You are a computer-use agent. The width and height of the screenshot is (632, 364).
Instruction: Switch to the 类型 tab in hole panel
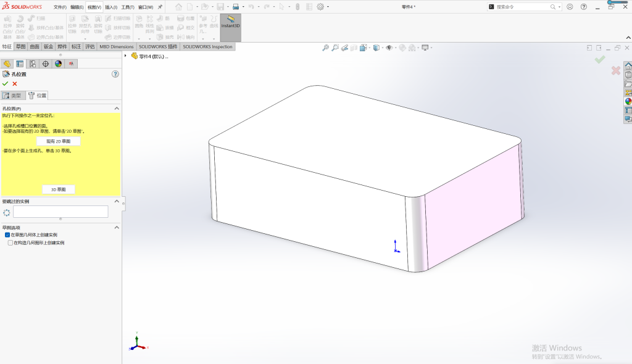[x=13, y=96]
